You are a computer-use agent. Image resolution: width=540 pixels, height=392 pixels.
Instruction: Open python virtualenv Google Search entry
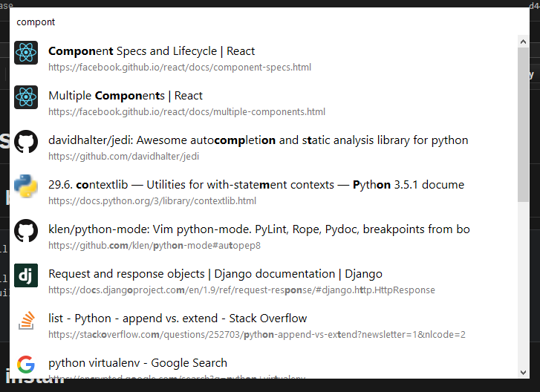137,363
